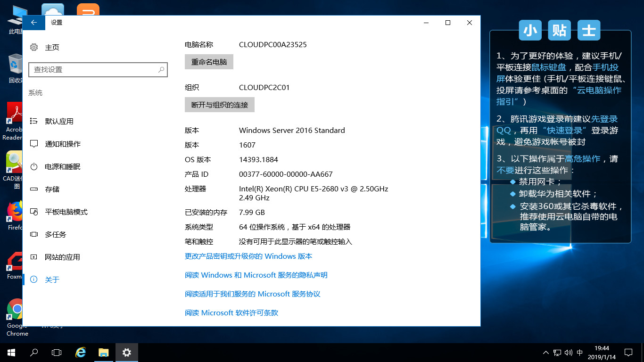Image resolution: width=644 pixels, height=362 pixels.
Task: Open the Action Center notification icon
Action: tap(628, 353)
